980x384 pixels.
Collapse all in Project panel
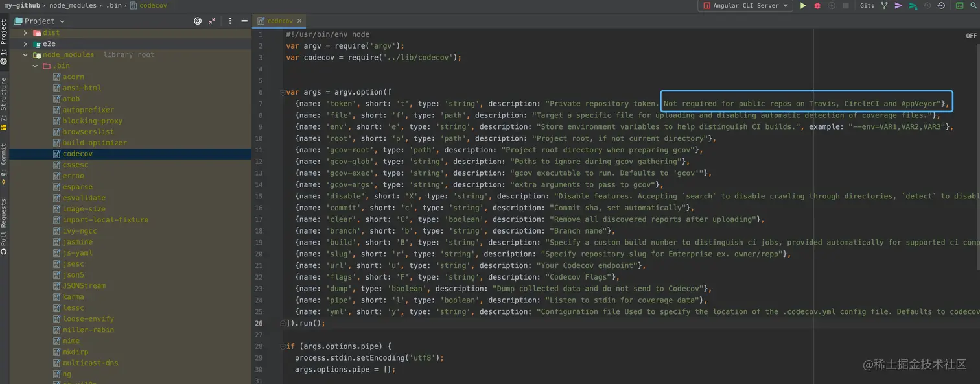(213, 21)
